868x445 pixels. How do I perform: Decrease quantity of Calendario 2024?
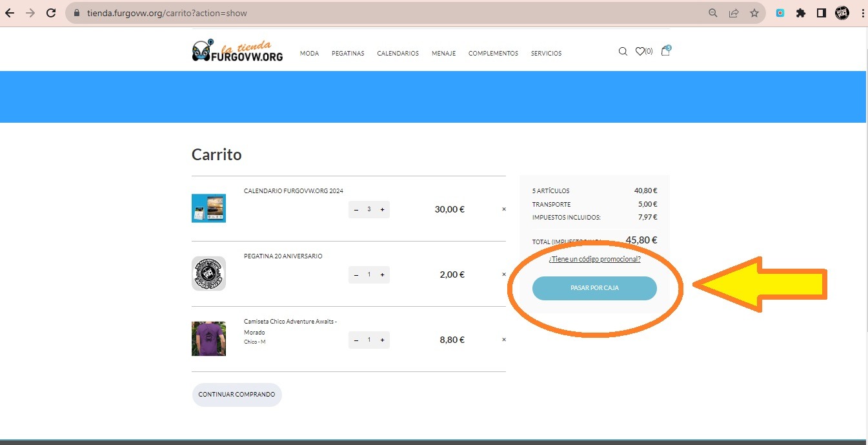coord(356,209)
